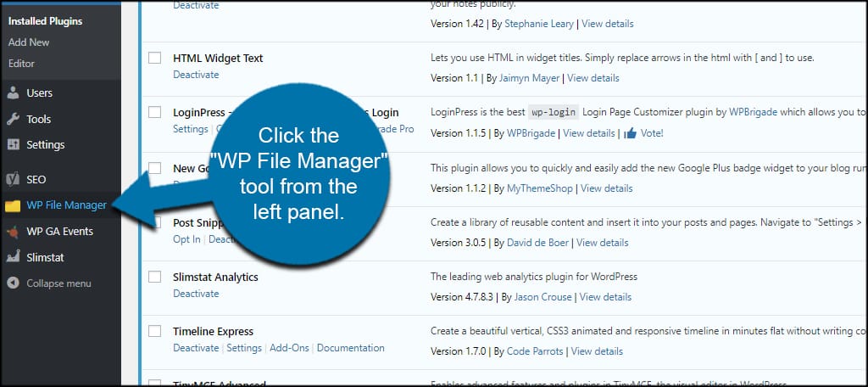Check the Slimstat Analytics plugin checkbox
The height and width of the screenshot is (387, 868).
point(155,277)
